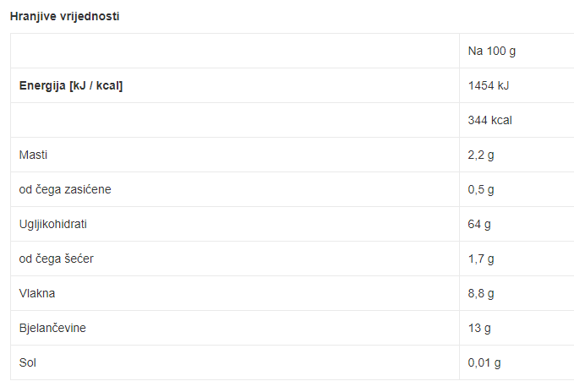Screen dimensions: 574x392
Task: Click the empty cell beside 344 kcal
Action: coord(235,120)
